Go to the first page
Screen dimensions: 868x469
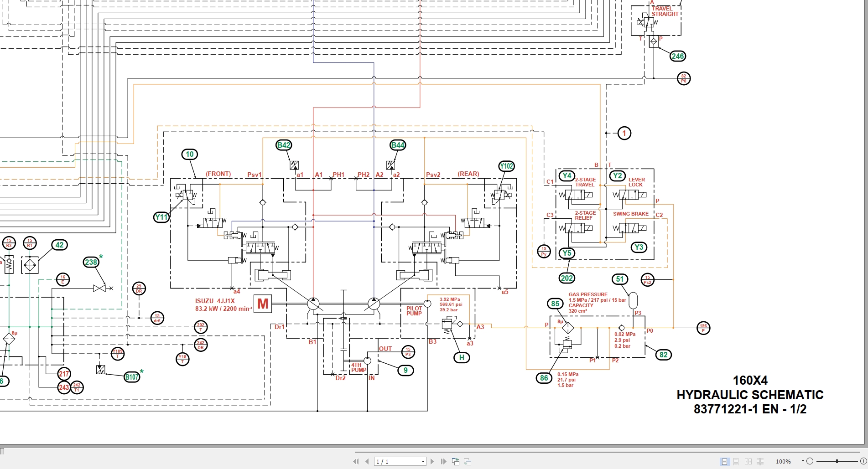point(355,461)
